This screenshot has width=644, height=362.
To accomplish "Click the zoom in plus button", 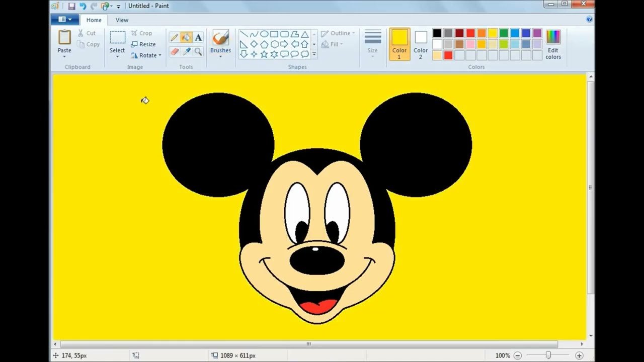I will click(x=579, y=355).
